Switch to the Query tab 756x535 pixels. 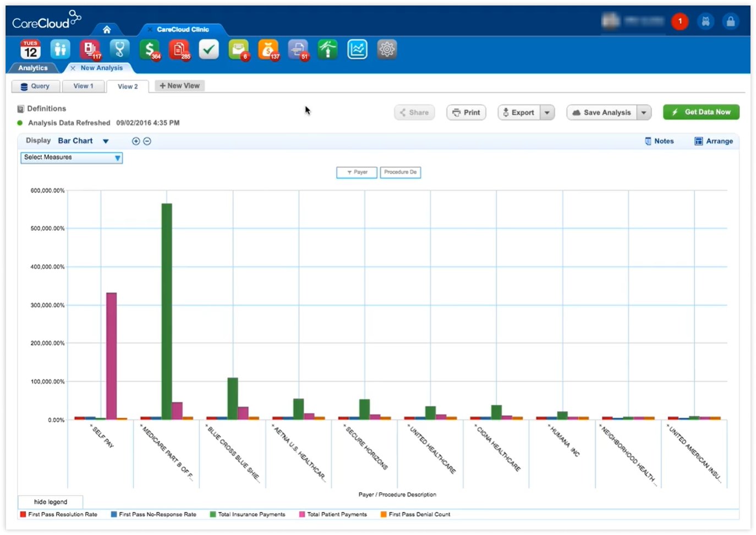(x=35, y=86)
